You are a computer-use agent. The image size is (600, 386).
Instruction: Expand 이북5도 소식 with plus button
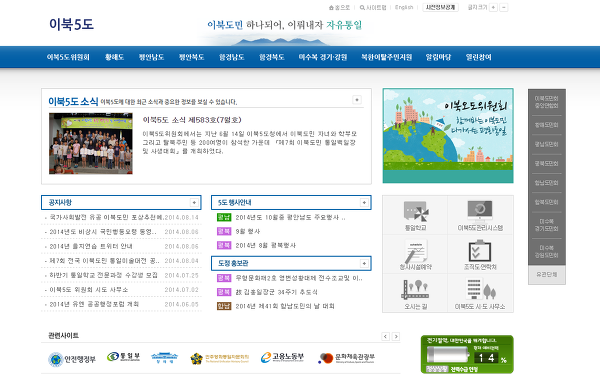(x=357, y=100)
